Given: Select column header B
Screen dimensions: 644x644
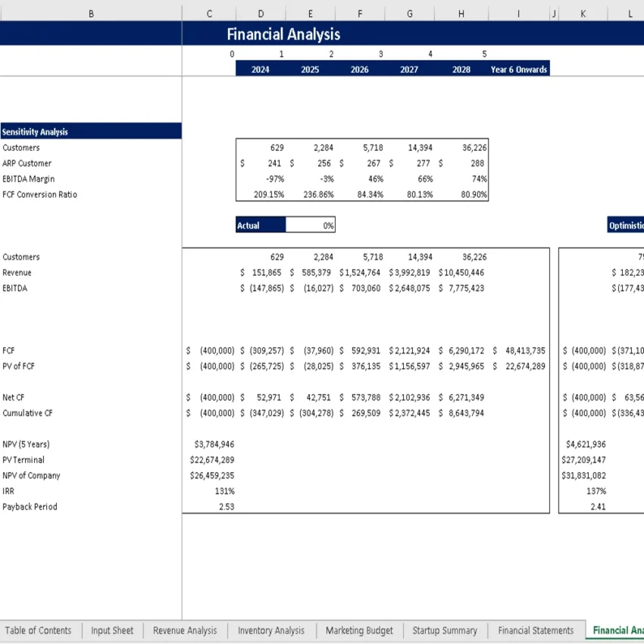Looking at the screenshot, I should [91, 13].
